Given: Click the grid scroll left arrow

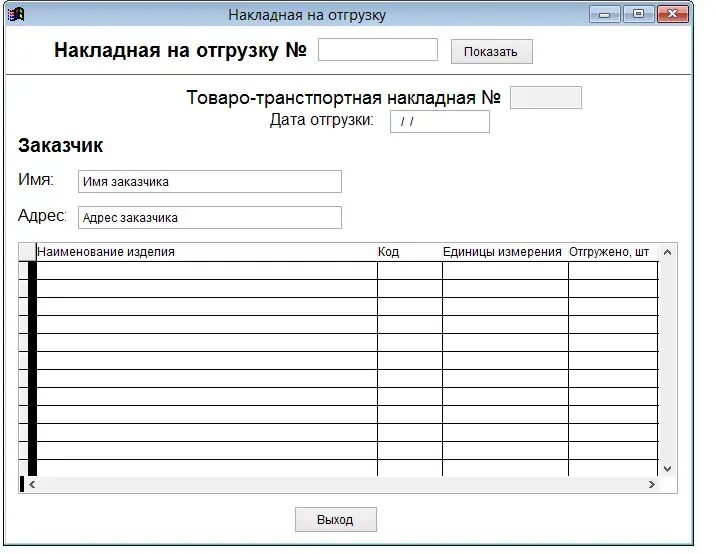Looking at the screenshot, I should tap(32, 485).
